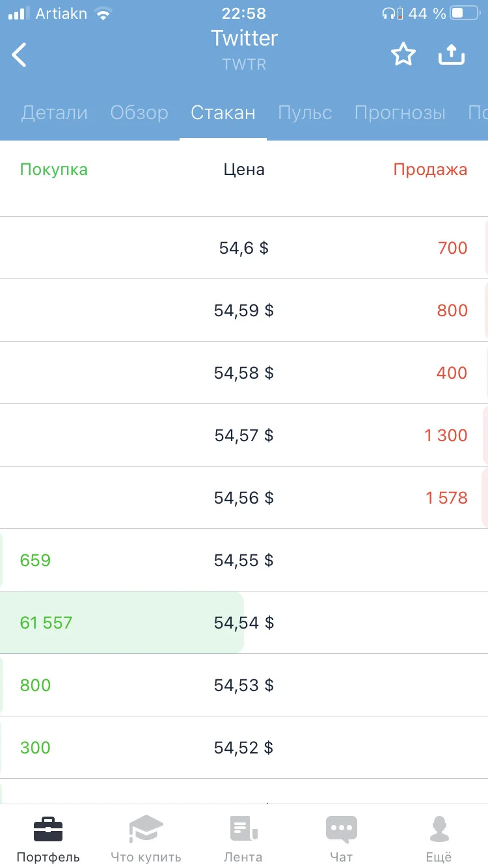Switch to the Обзор tab
The width and height of the screenshot is (488, 868).
(x=139, y=113)
